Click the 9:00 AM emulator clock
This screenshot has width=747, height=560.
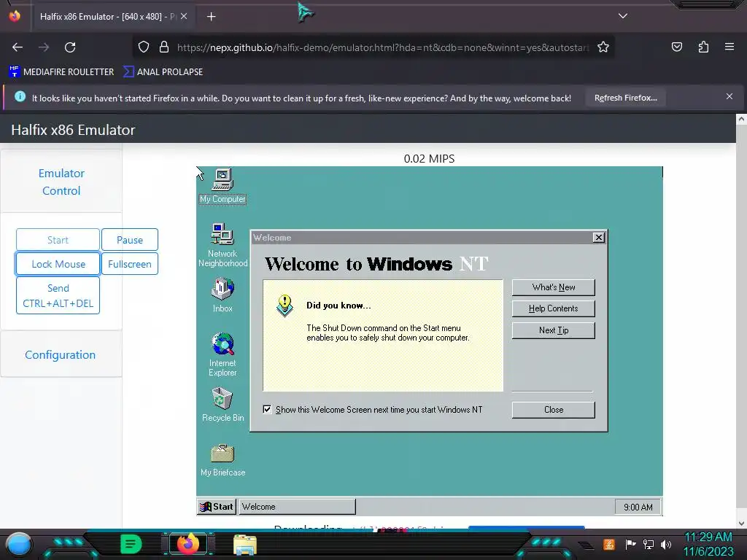(x=638, y=507)
